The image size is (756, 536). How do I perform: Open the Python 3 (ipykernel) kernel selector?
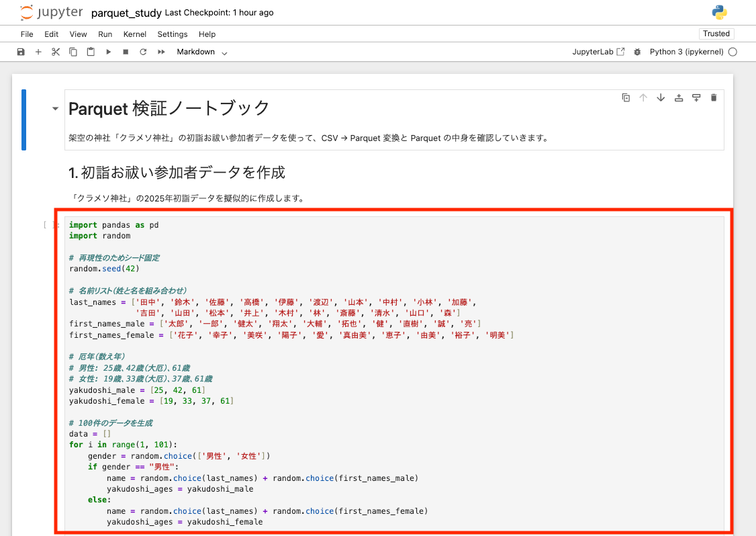[x=686, y=52]
